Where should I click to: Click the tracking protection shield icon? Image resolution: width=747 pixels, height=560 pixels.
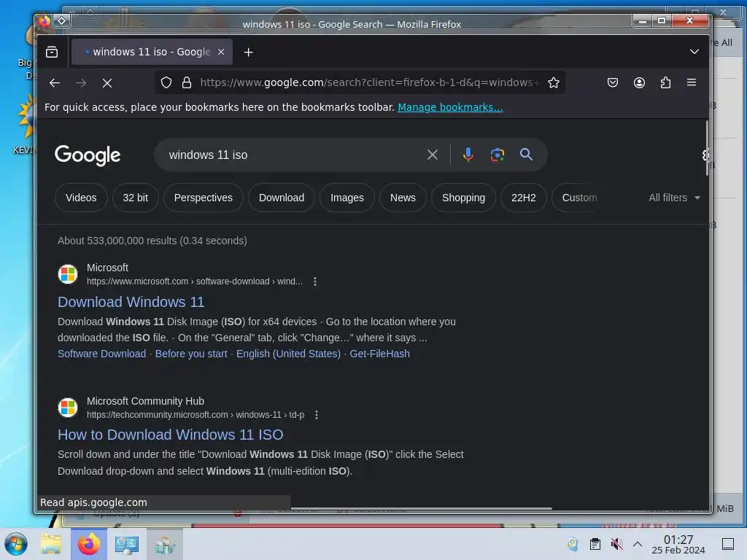pos(166,83)
